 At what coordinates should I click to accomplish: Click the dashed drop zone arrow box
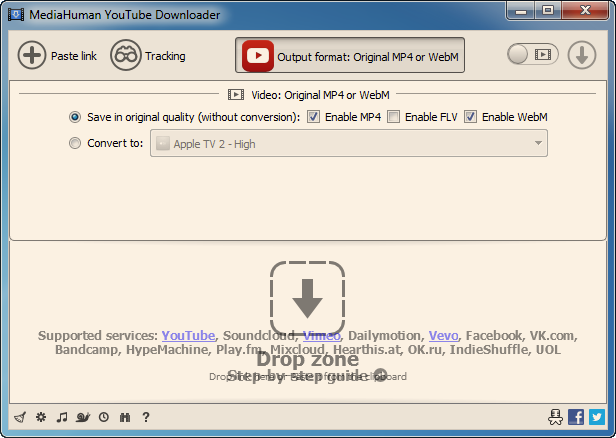tap(307, 299)
